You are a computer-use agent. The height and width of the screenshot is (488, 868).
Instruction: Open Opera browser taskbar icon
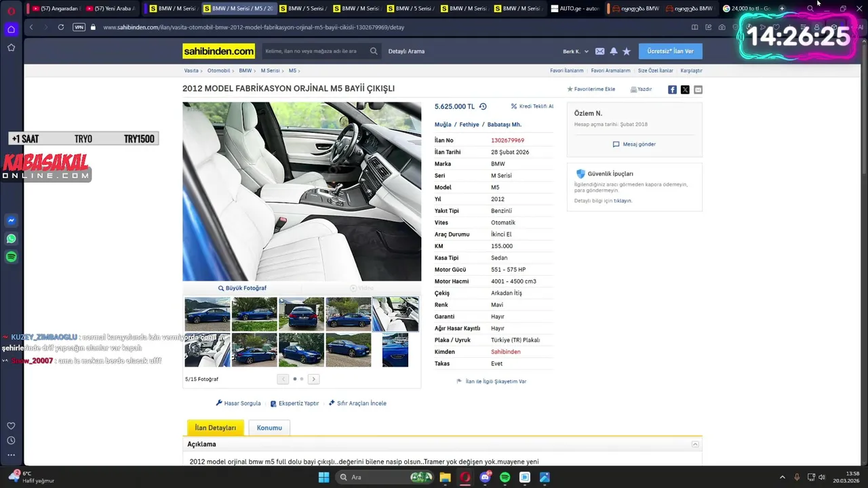465,477
